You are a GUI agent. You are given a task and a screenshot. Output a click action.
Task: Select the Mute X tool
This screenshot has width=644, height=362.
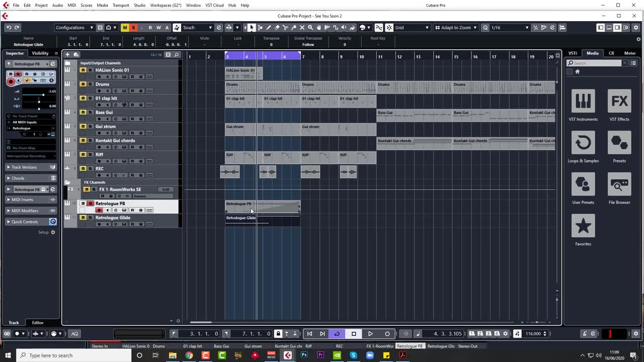[x=302, y=28]
